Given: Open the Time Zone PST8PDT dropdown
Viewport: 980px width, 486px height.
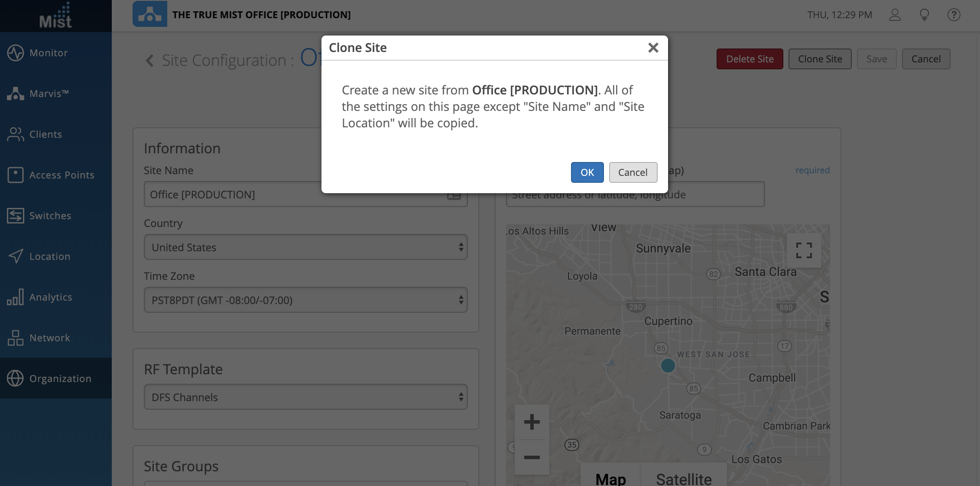Looking at the screenshot, I should pyautogui.click(x=305, y=300).
